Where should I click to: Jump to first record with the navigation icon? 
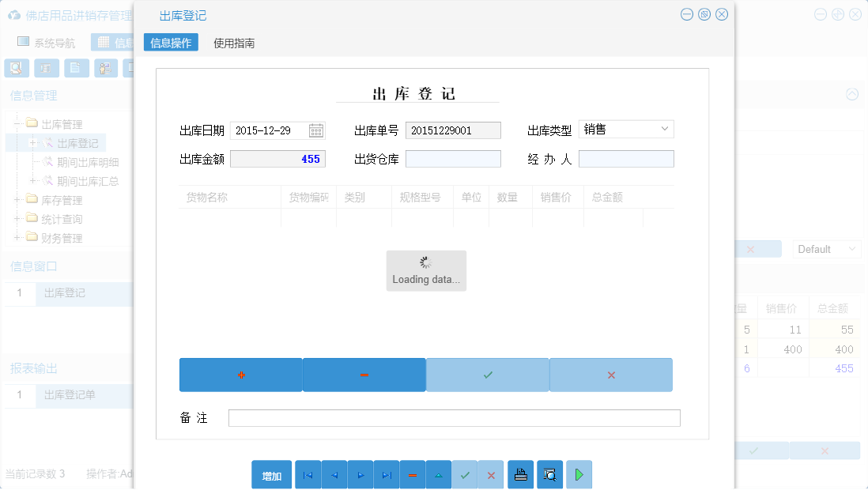pos(308,474)
